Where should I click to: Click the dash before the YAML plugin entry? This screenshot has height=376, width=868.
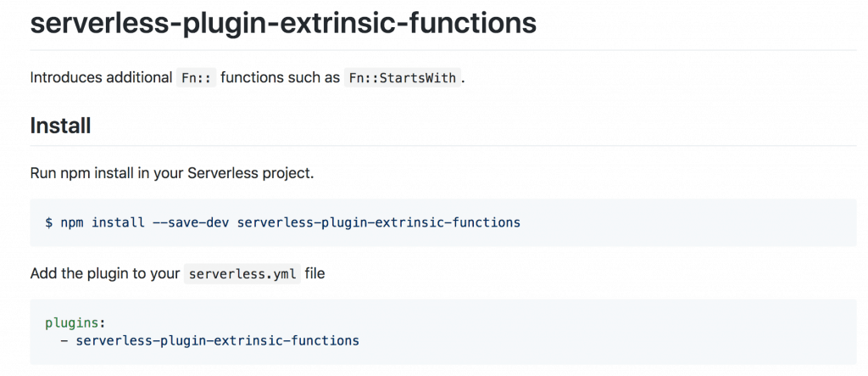[64, 340]
